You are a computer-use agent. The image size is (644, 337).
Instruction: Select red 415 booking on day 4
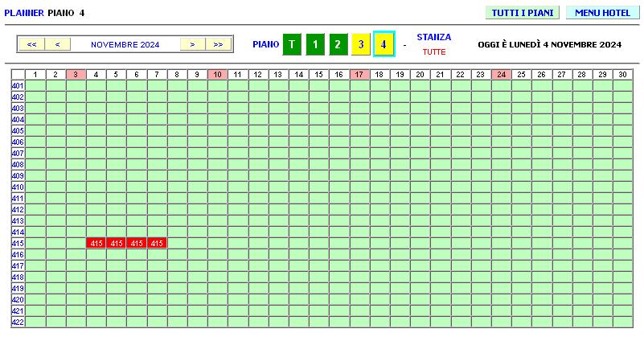click(96, 243)
